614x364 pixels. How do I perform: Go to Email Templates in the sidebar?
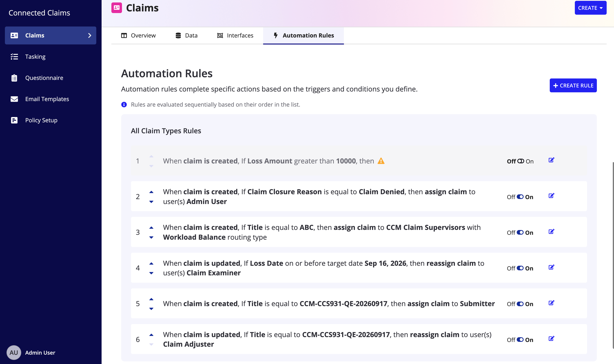point(51,99)
